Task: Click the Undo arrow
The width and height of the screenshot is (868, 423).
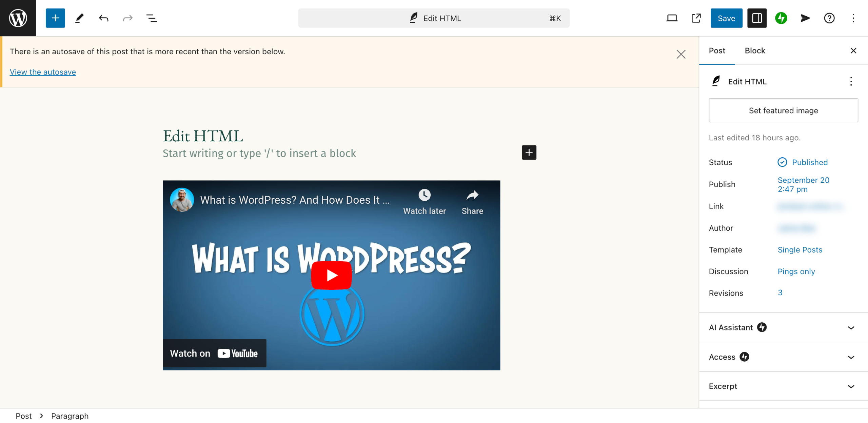Action: point(103,18)
